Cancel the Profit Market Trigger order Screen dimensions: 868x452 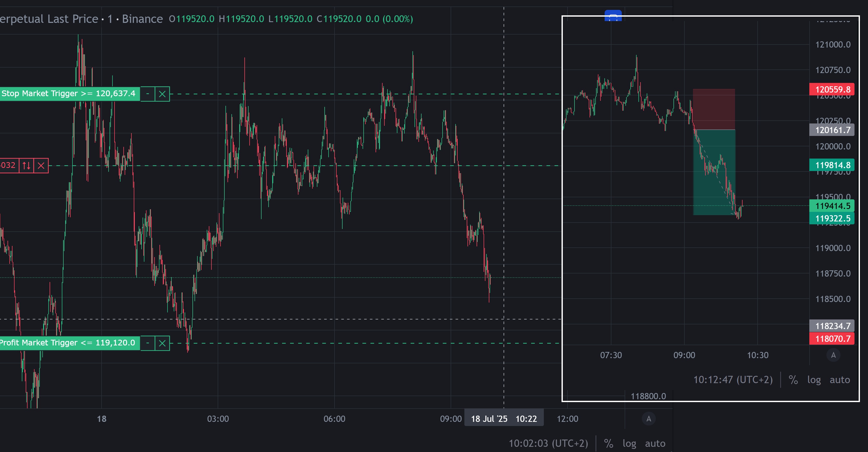pyautogui.click(x=162, y=343)
